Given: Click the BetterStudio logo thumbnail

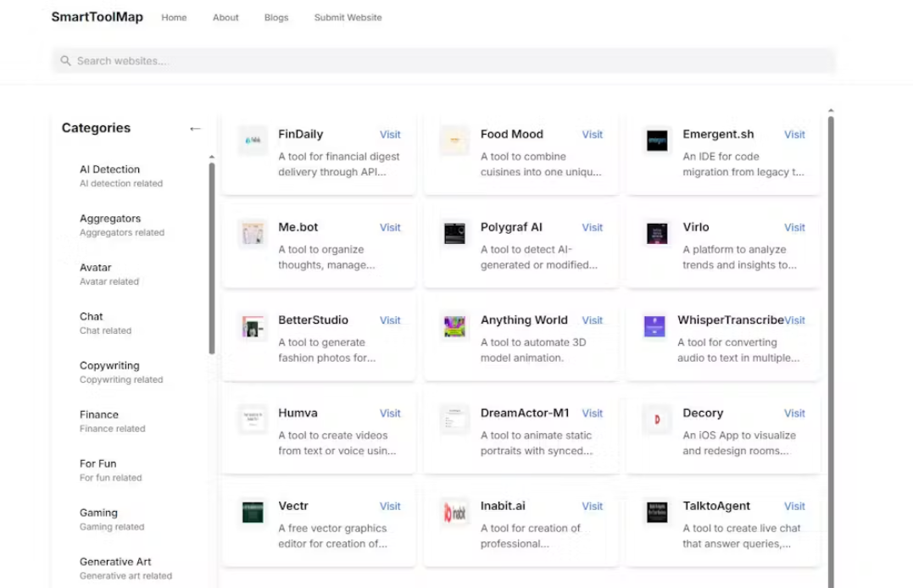Looking at the screenshot, I should pos(253,326).
